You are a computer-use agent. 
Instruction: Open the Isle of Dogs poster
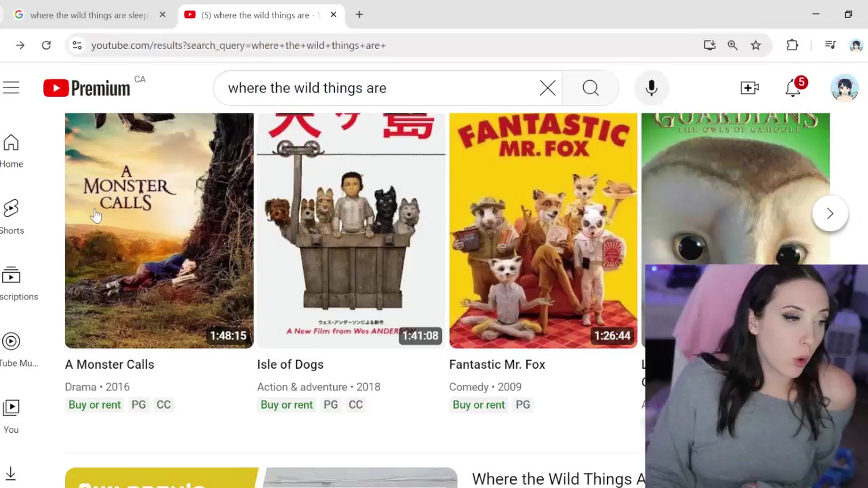[x=351, y=230]
